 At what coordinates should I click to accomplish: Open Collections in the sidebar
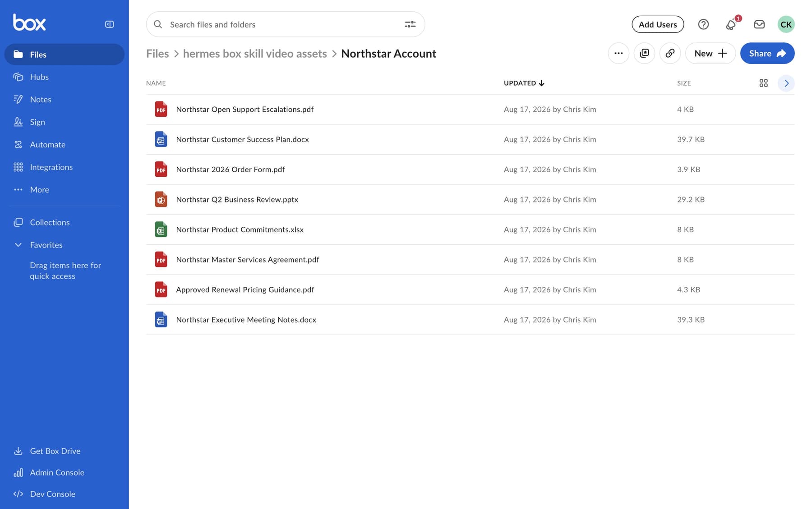pos(64,222)
